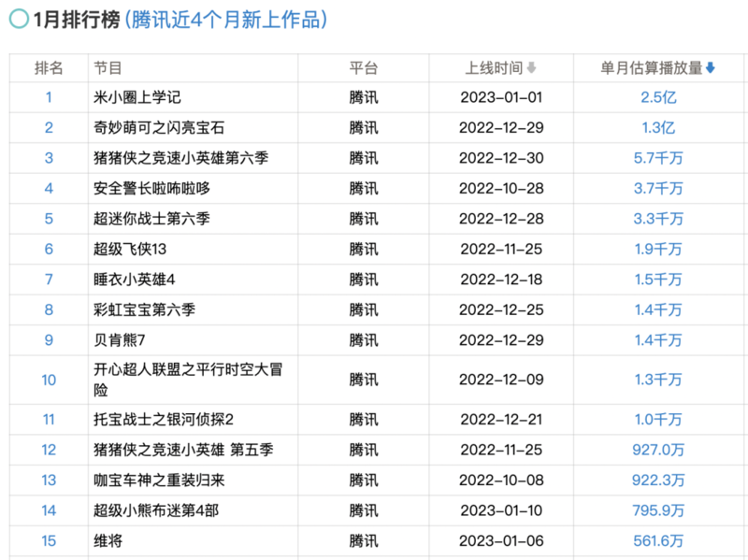Open rank number 6 link
This screenshot has height=560, width=748.
click(49, 249)
